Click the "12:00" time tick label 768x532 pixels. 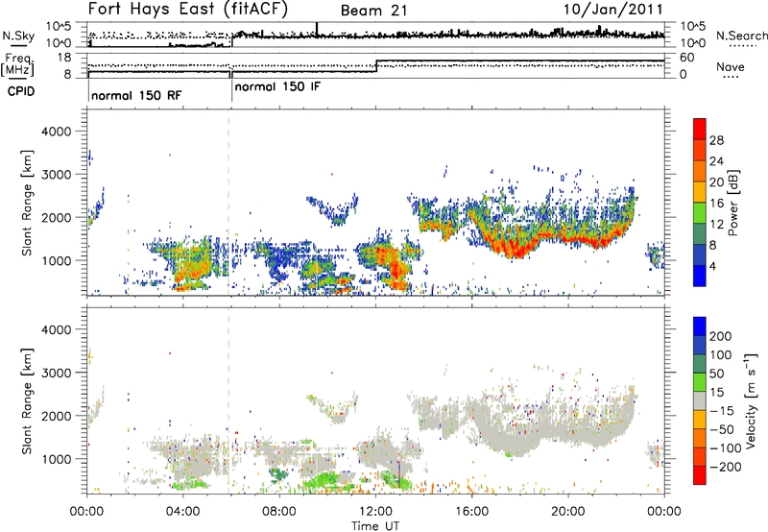point(375,512)
